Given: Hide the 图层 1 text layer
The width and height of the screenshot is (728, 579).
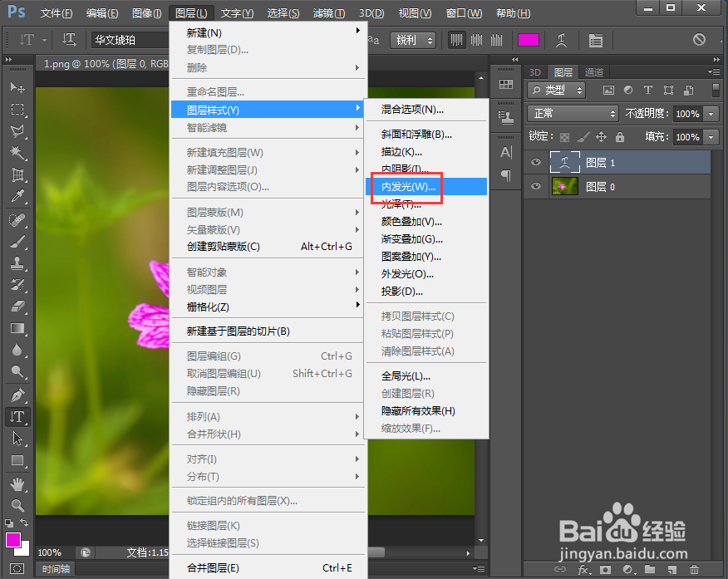Looking at the screenshot, I should tap(535, 163).
